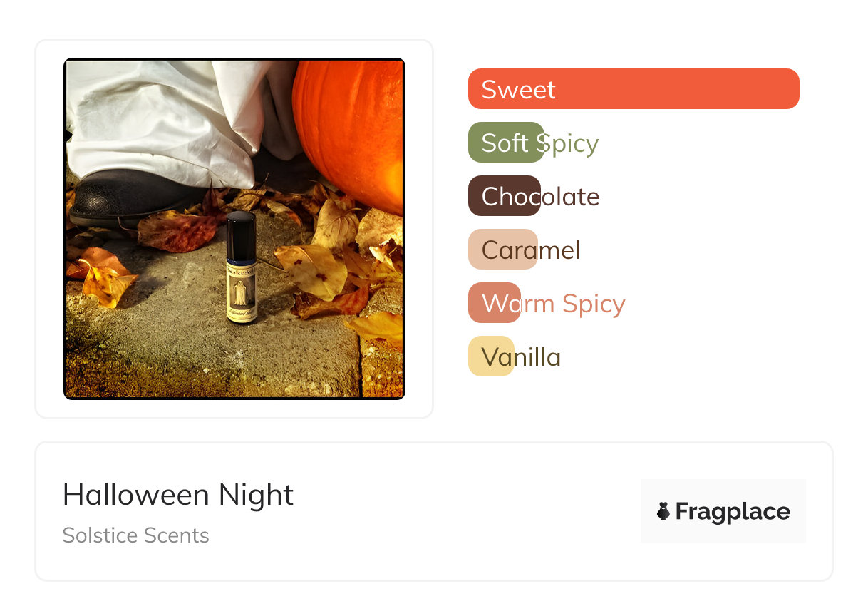The width and height of the screenshot is (868, 616).
Task: Open the Solstice Scents brand link
Action: (x=135, y=535)
